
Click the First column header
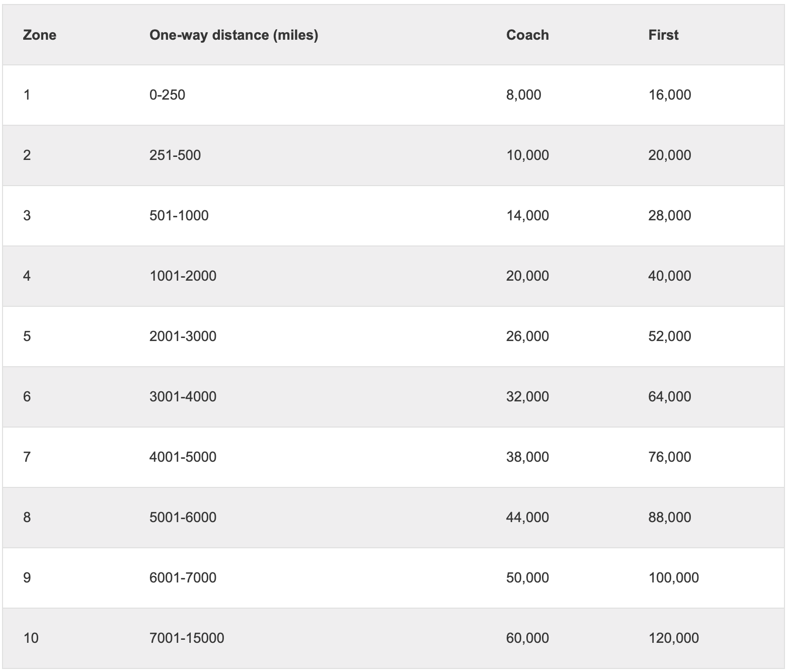(x=663, y=35)
